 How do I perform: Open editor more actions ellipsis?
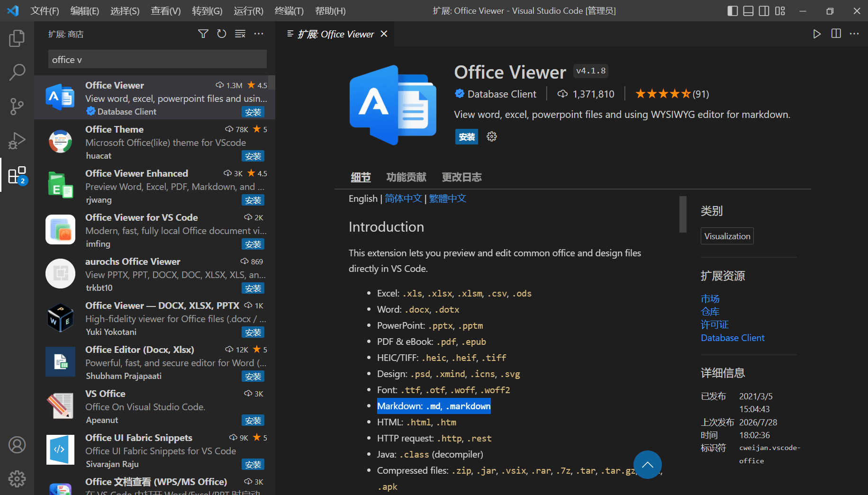pyautogui.click(x=854, y=34)
